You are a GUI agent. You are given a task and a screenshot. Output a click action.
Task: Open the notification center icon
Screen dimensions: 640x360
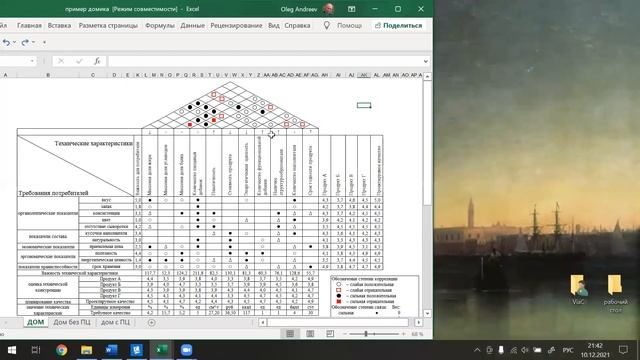coord(623,350)
